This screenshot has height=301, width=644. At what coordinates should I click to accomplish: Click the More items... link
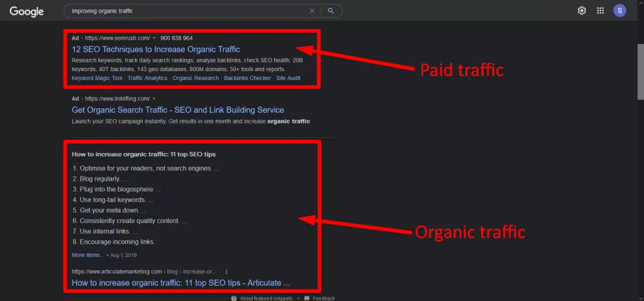click(88, 255)
